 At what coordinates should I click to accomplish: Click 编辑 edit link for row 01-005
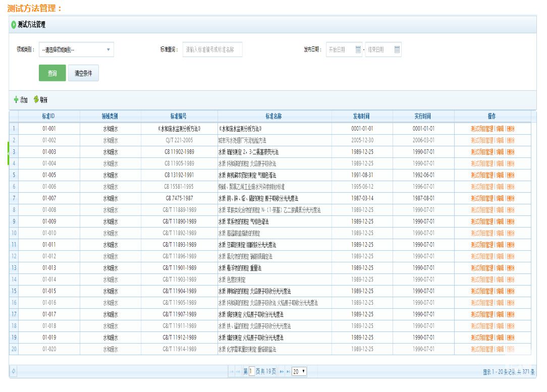coord(500,175)
